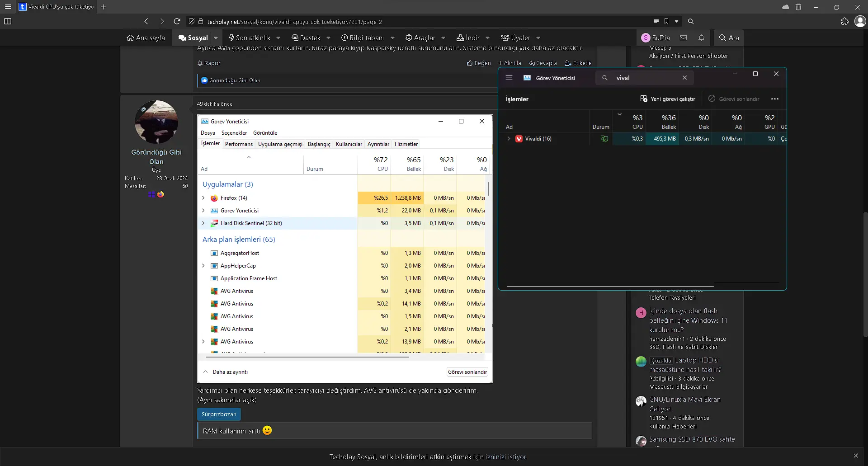Expand the Son etkinlik dropdown arrow
868x466 pixels.
pos(278,38)
